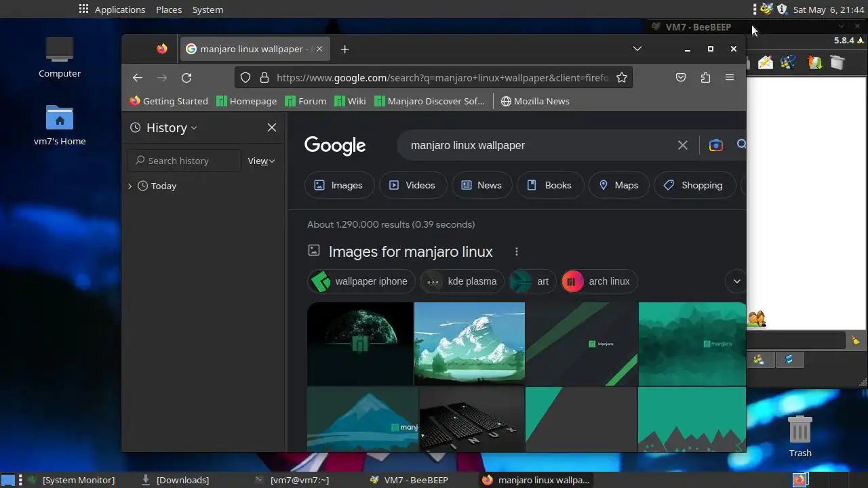Filter results by Books
Image resolution: width=868 pixels, height=488 pixels.
tap(550, 185)
